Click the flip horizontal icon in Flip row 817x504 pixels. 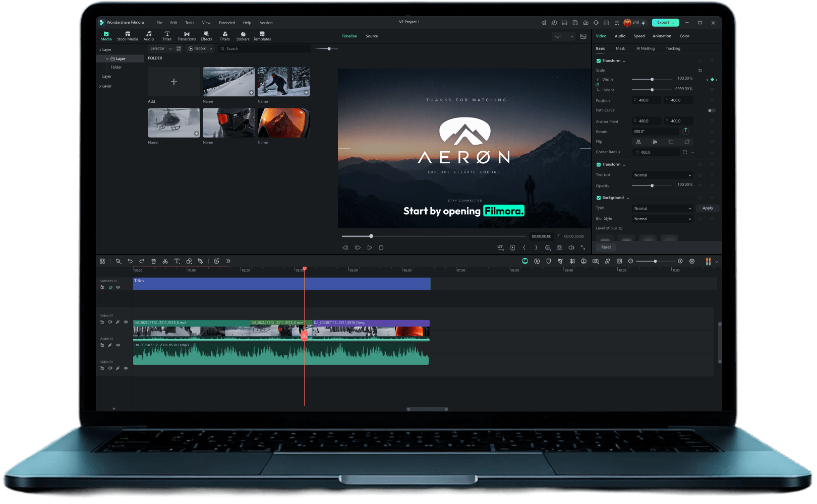click(638, 142)
